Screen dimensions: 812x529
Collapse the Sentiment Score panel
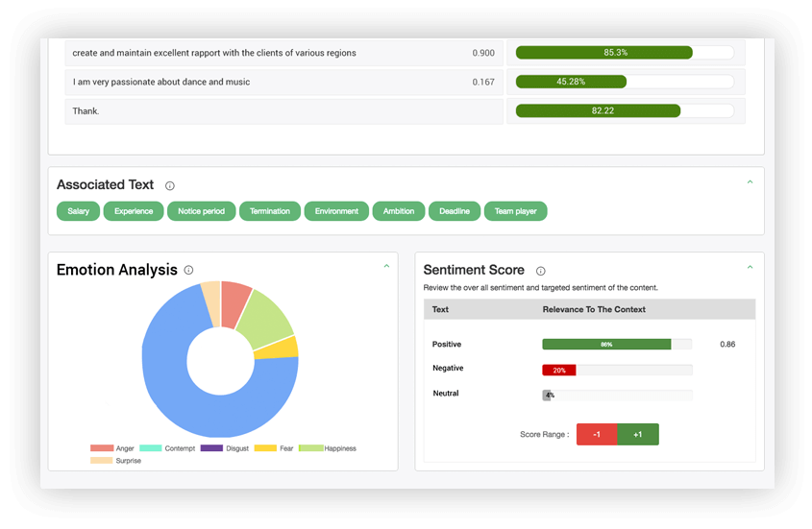pos(750,267)
